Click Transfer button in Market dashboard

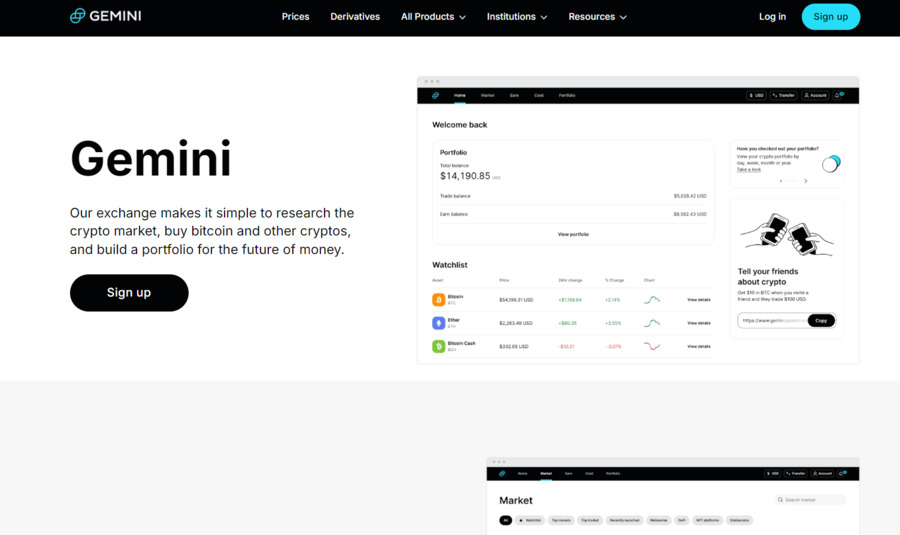796,474
